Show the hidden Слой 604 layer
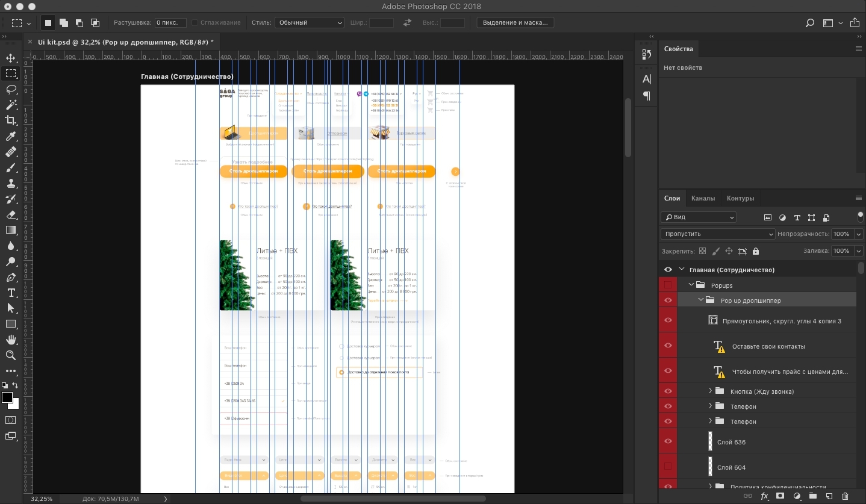This screenshot has height=504, width=866. [668, 467]
